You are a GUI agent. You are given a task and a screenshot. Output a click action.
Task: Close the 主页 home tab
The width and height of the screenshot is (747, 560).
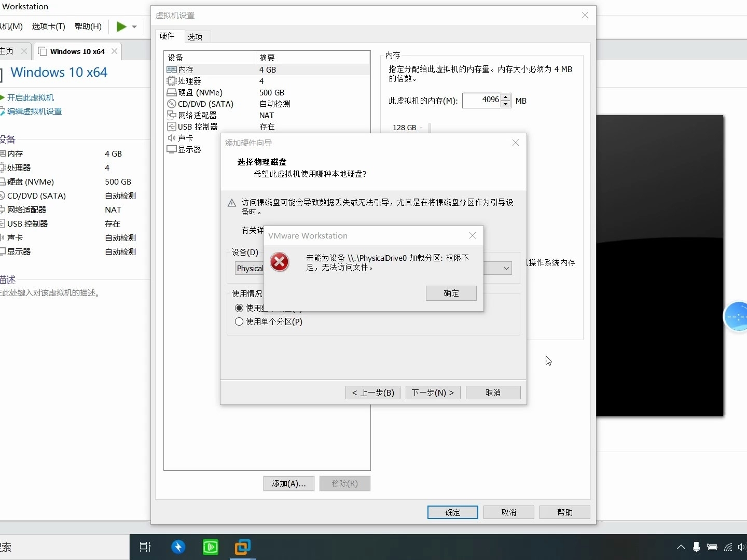[24, 51]
